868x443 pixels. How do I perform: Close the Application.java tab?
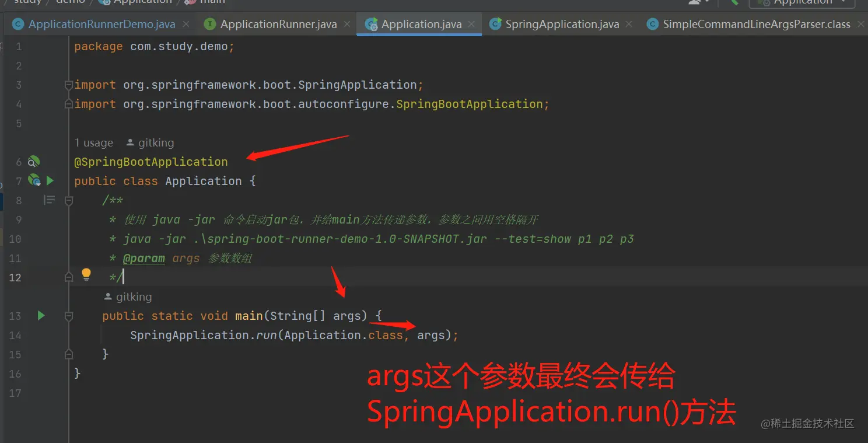[472, 25]
